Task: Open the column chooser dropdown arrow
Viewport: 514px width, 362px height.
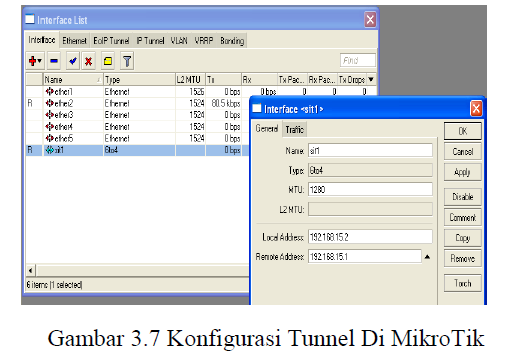Action: 371,79
